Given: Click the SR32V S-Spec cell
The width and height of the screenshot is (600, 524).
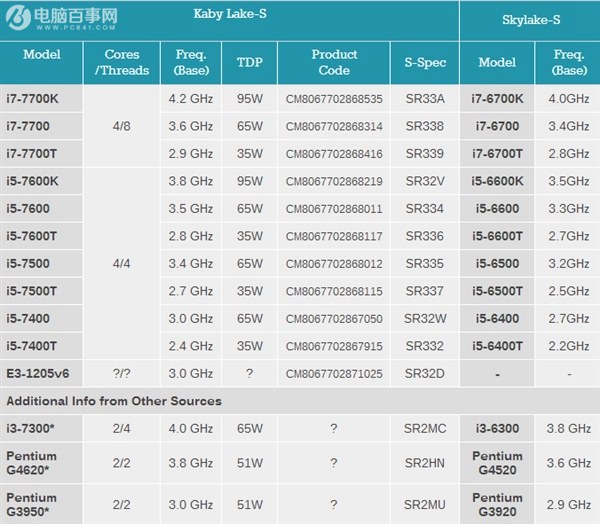Looking at the screenshot, I should click(x=425, y=181).
